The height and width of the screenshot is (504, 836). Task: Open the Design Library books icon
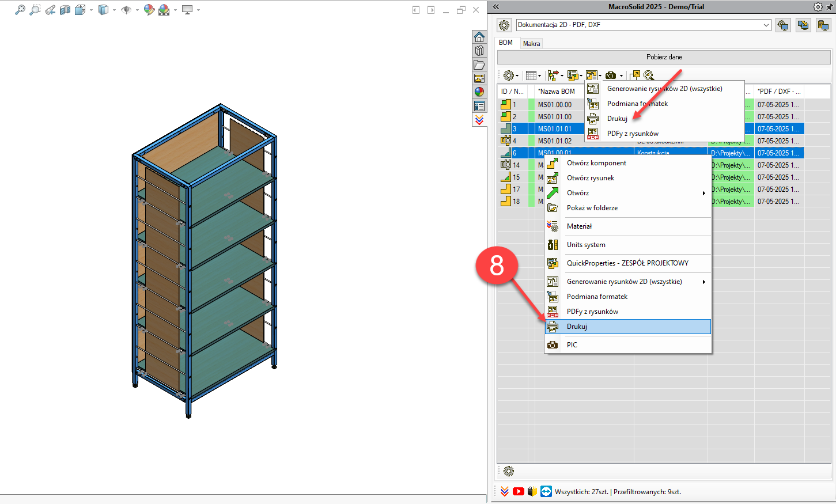coord(479,51)
